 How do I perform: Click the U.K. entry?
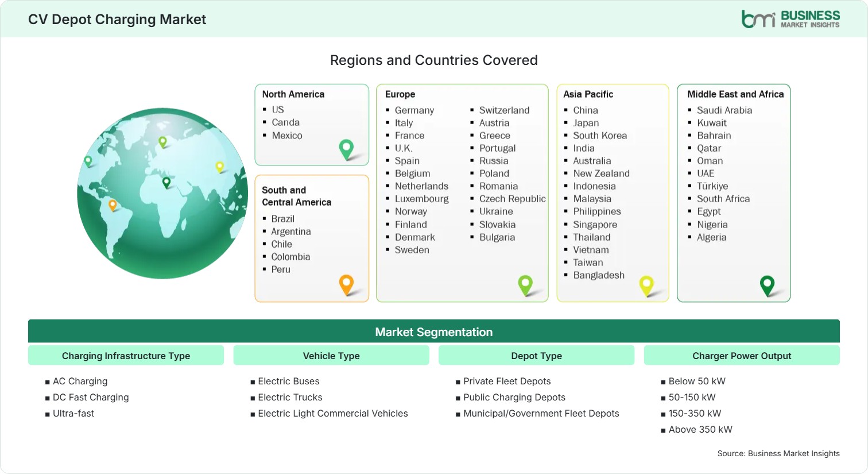(404, 148)
